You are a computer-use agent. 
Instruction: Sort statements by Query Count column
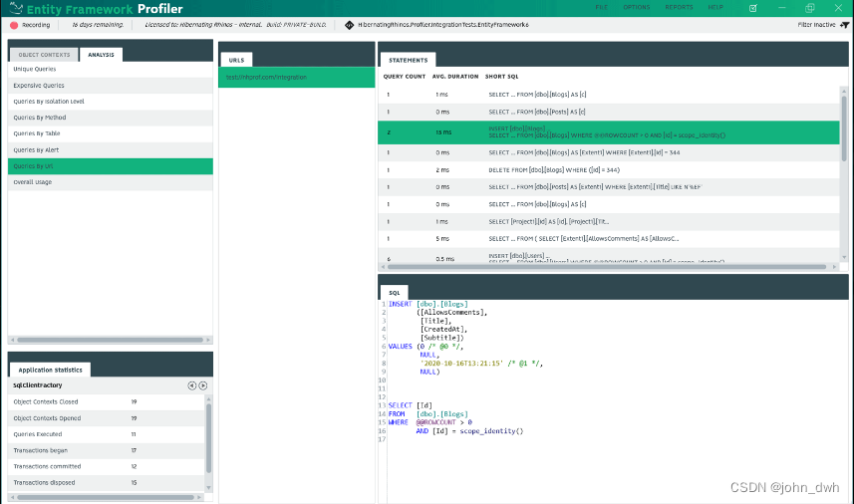(405, 77)
